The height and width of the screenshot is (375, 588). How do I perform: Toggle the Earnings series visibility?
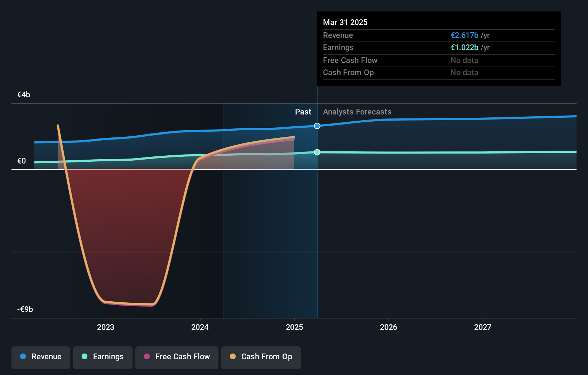click(103, 357)
